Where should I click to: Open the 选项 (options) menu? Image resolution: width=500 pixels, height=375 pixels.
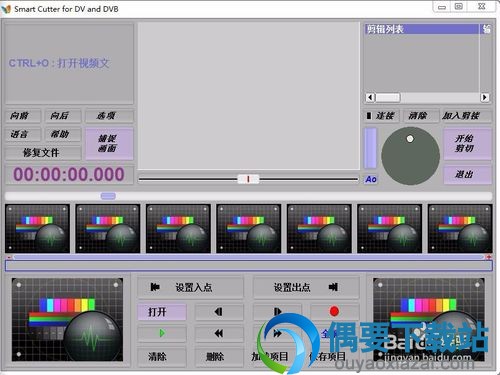(109, 116)
